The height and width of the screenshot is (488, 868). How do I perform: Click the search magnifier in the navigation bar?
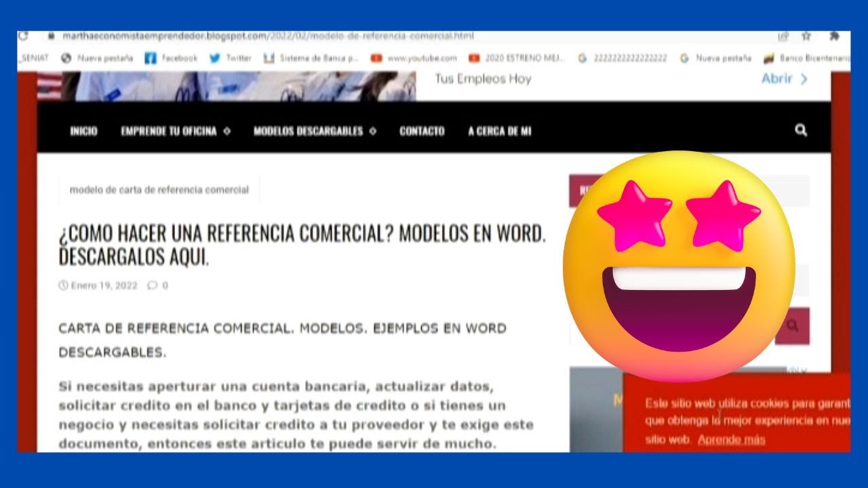click(x=801, y=130)
